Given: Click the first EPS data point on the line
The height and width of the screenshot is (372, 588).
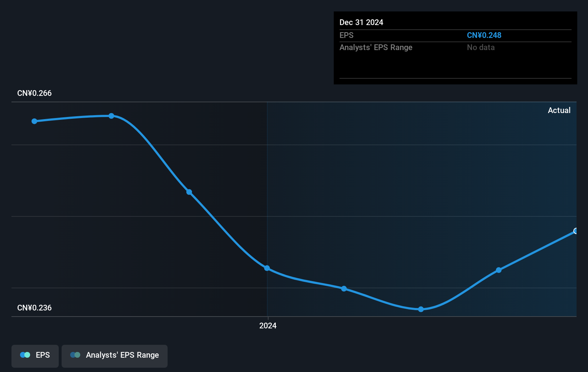Looking at the screenshot, I should [34, 121].
